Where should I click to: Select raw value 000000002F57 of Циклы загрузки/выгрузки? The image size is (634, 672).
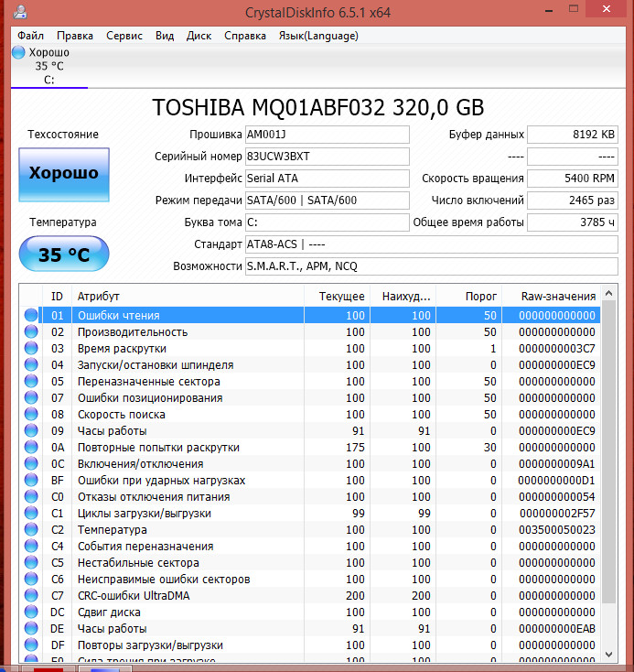[x=557, y=514]
